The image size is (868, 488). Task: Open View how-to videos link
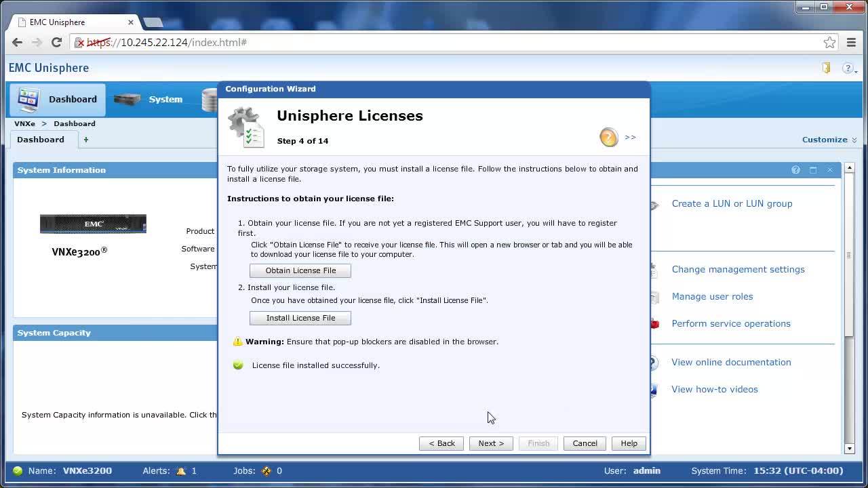(x=715, y=389)
